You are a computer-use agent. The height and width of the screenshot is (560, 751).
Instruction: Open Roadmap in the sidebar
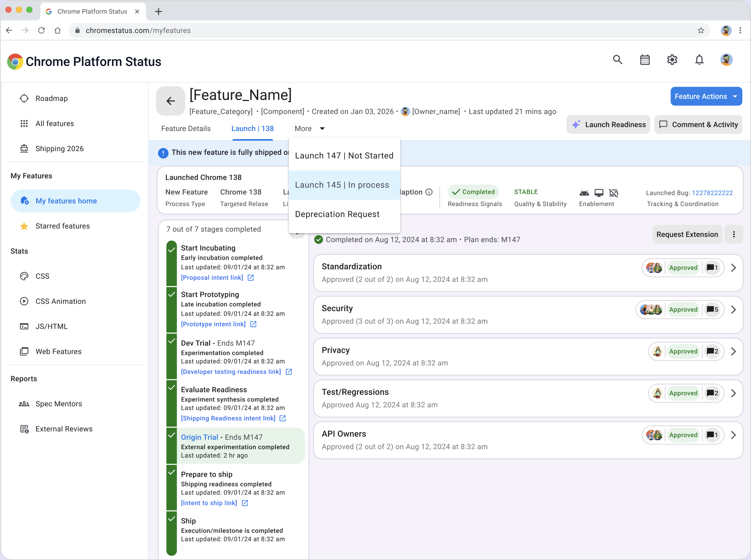[52, 98]
